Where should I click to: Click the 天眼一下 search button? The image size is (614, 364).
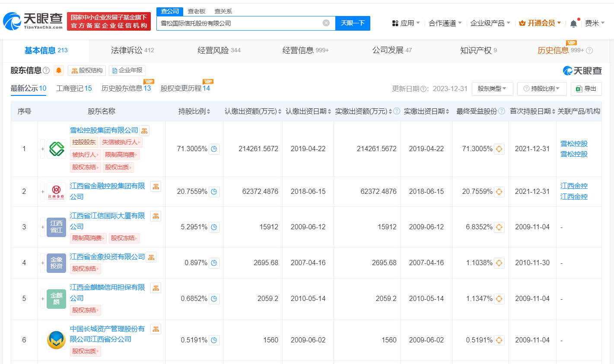353,23
